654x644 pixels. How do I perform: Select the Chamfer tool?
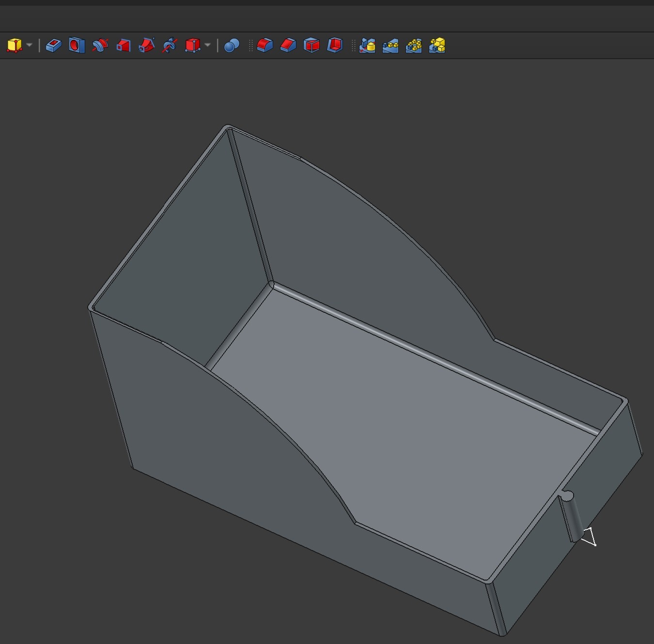(x=288, y=46)
